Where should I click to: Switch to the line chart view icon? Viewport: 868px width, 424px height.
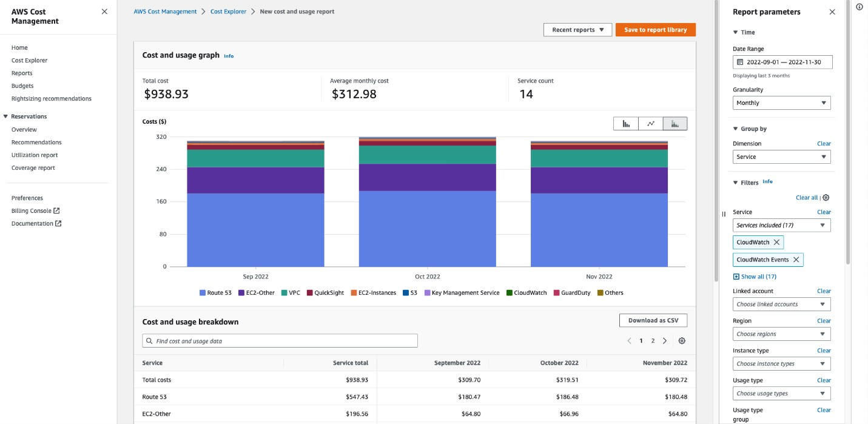(x=649, y=123)
